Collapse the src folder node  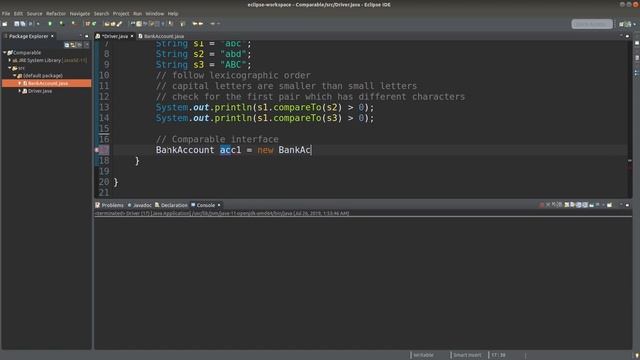point(10,68)
